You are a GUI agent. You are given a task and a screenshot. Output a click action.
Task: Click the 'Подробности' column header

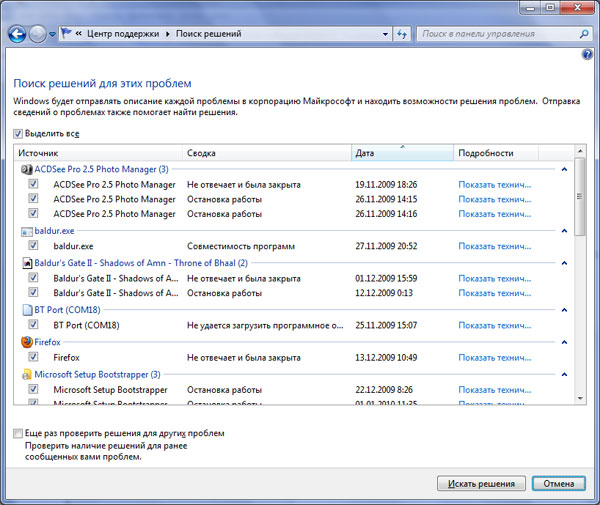tap(496, 153)
